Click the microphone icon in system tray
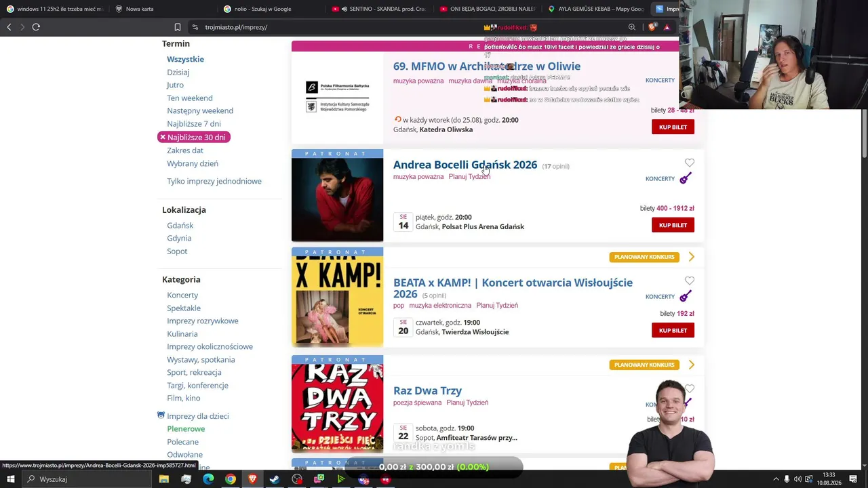 (787, 479)
